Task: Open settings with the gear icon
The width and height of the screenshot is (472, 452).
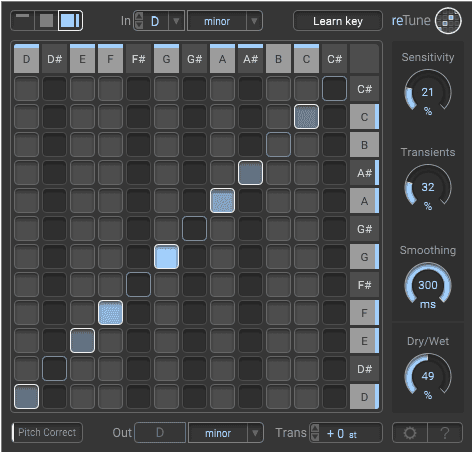Action: [410, 433]
